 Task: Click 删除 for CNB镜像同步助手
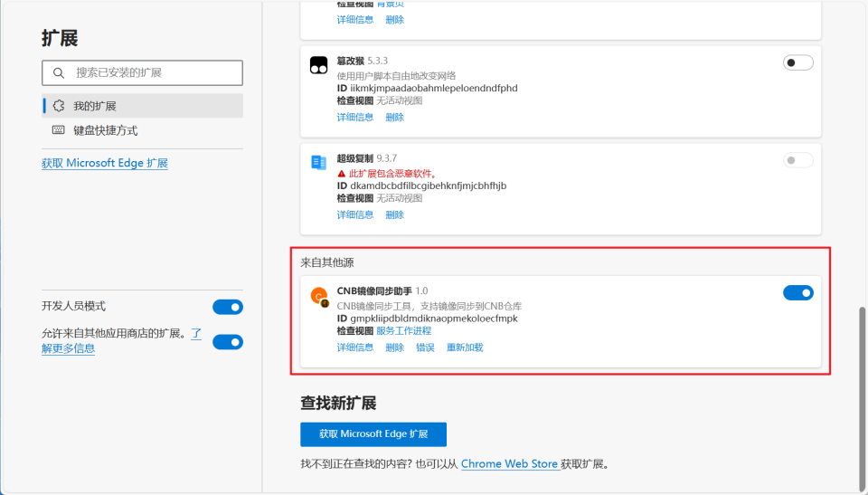[395, 347]
